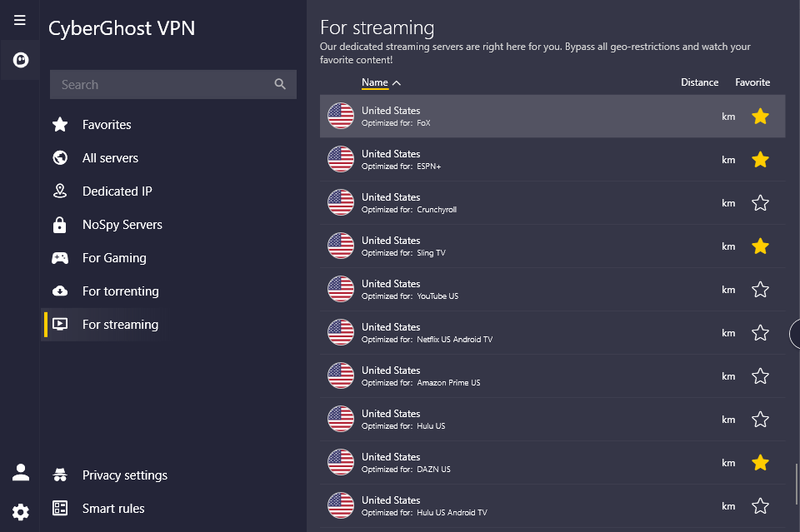Open the hamburger menu
Screen dimensions: 800x532
(19, 20)
